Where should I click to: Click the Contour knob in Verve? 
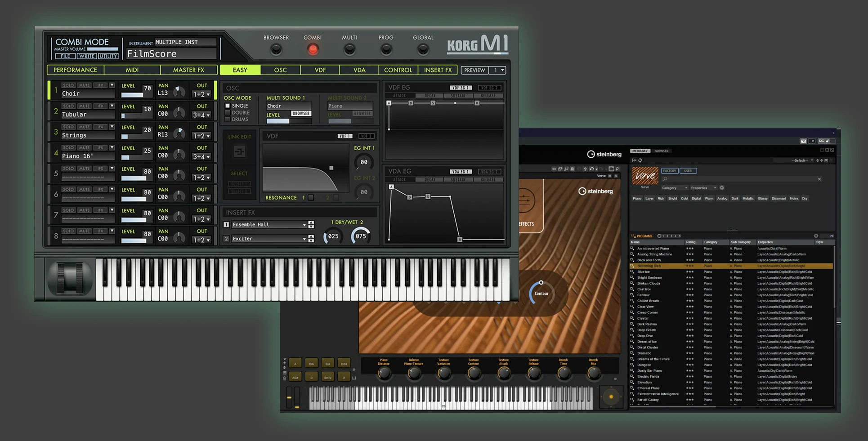tap(541, 293)
